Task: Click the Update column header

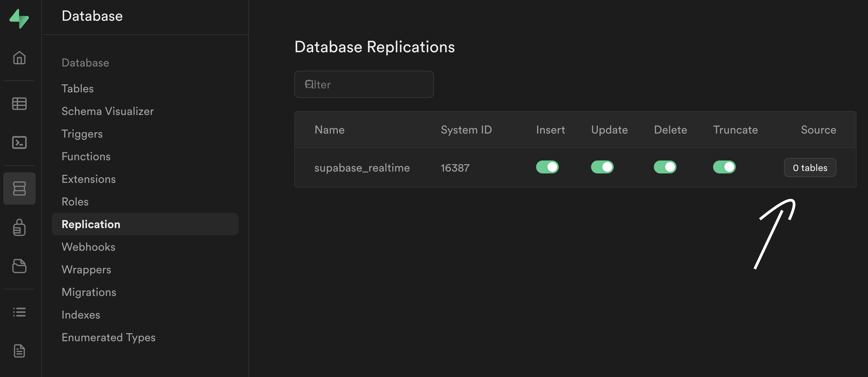Action: (x=609, y=130)
